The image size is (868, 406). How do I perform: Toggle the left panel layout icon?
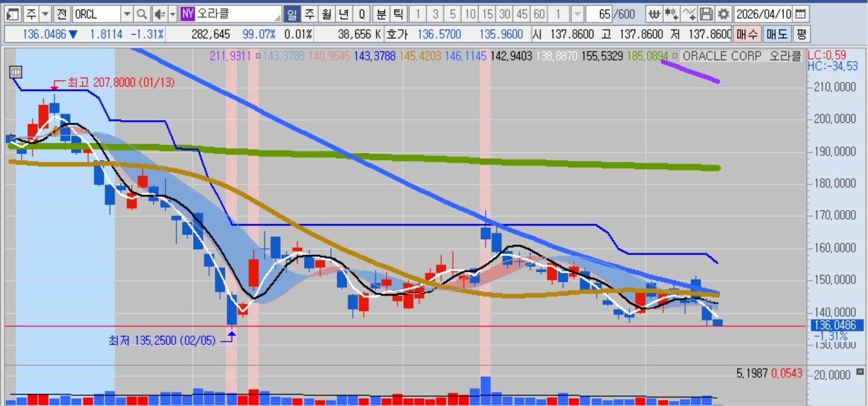[x=13, y=13]
